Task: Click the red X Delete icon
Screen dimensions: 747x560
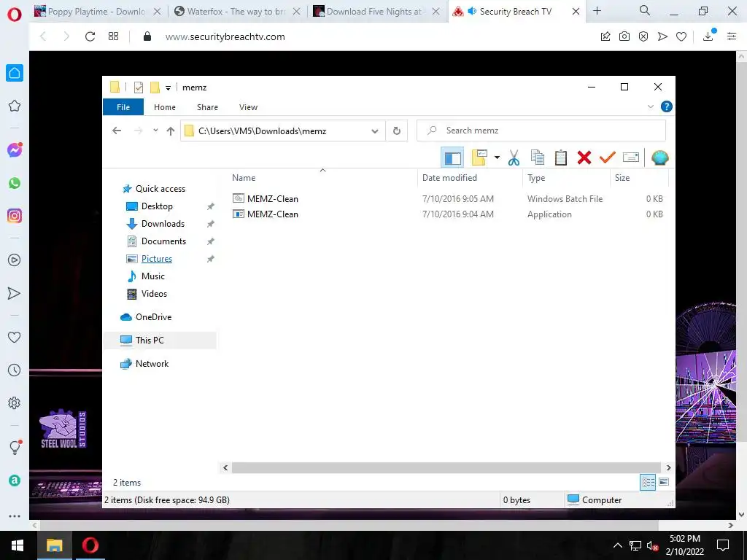Action: click(584, 157)
